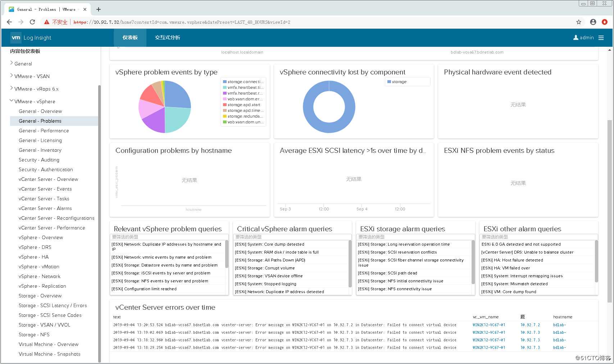The image size is (614, 364).
Task: Click the Critical vSphere alarm queries list scrollbar
Action: [350, 263]
